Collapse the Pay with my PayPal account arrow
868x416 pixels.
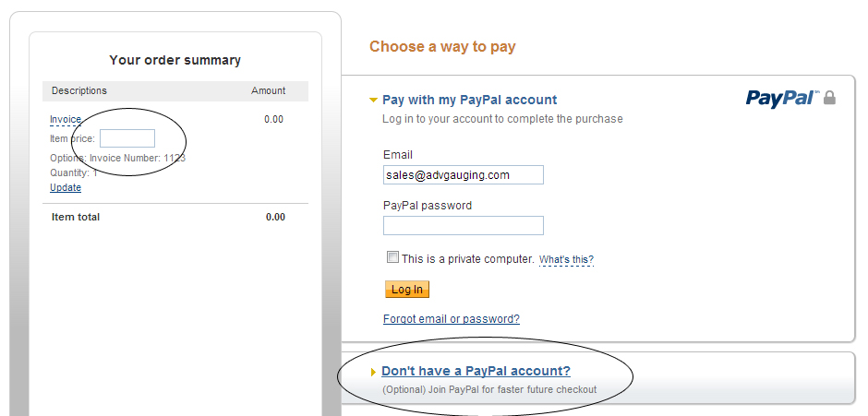pyautogui.click(x=373, y=101)
